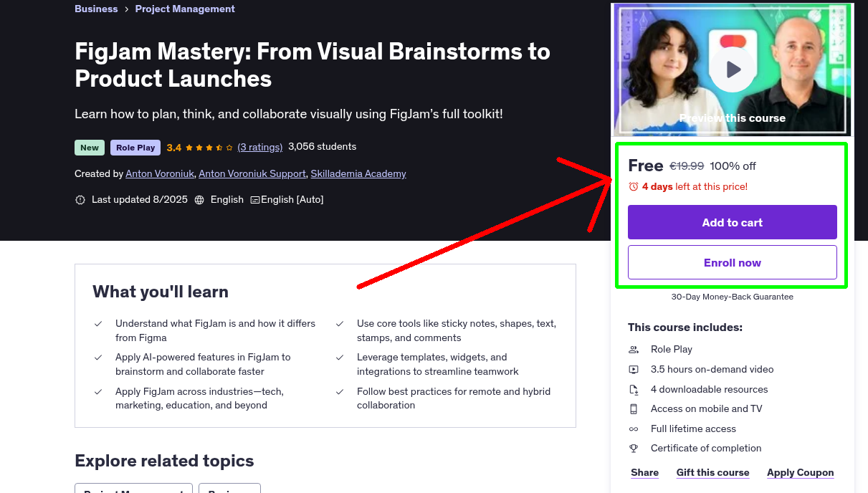The height and width of the screenshot is (493, 868).
Task: Click checkmark beside 'Use core tools'
Action: pos(340,324)
